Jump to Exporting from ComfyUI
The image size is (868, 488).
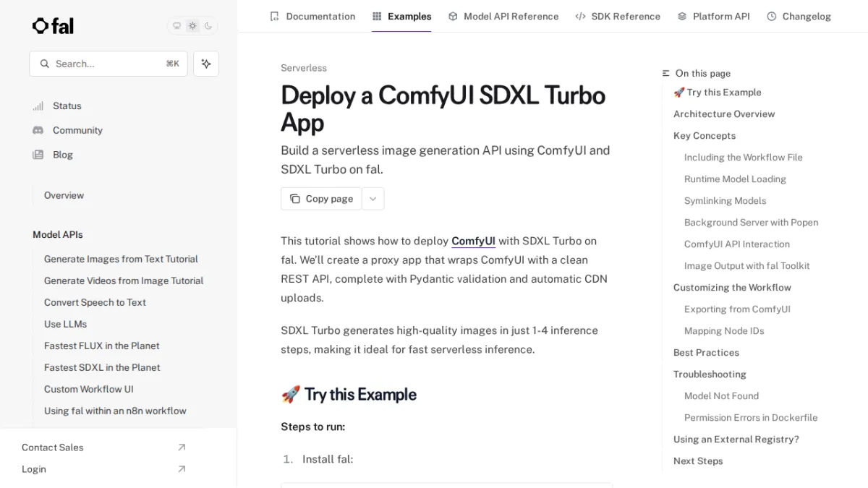tap(737, 309)
